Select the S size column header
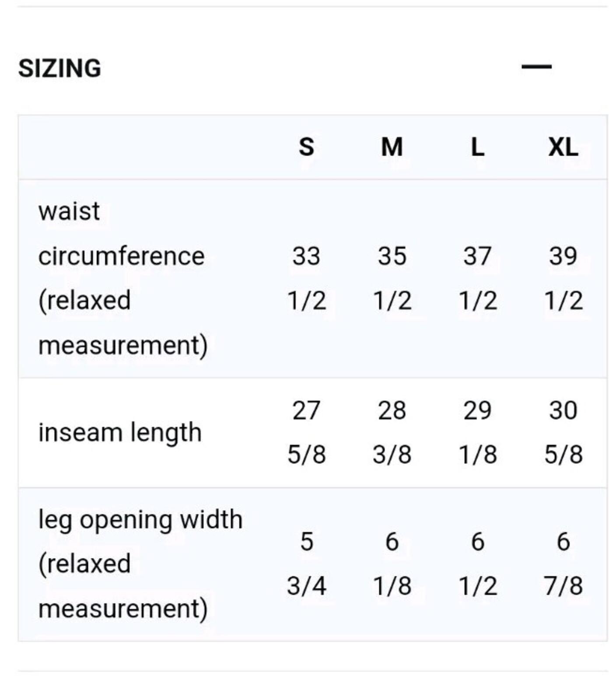Image resolution: width=609 pixels, height=700 pixels. [x=306, y=147]
